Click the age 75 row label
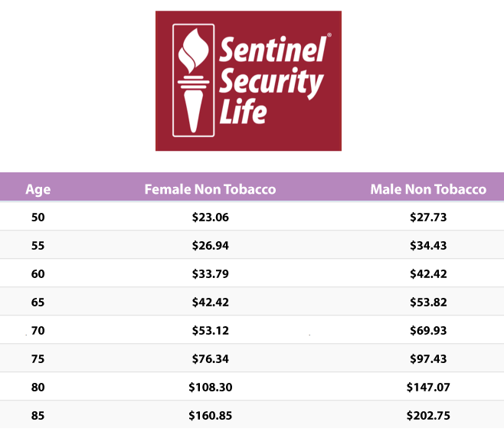Viewport: 504px width, 435px height. (x=38, y=358)
